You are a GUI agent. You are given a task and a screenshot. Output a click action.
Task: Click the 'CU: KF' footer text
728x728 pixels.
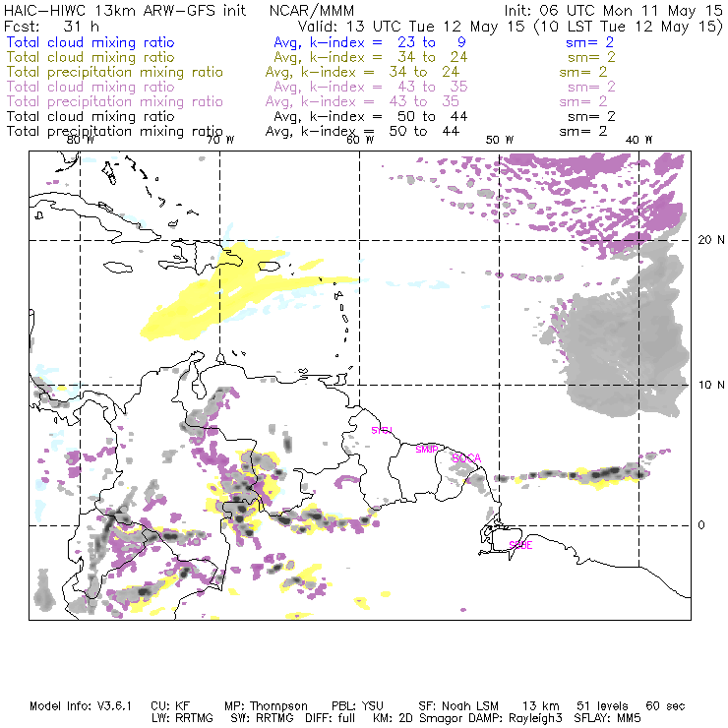[x=170, y=706]
